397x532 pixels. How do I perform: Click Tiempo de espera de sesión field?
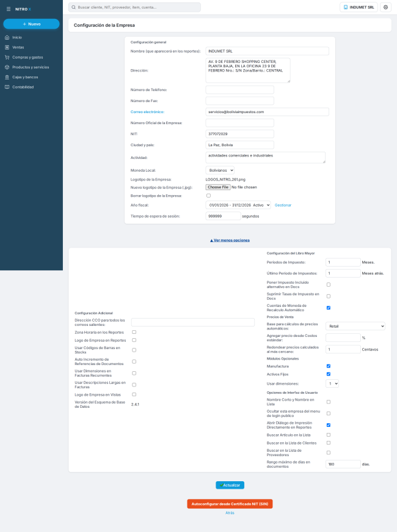[223, 216]
